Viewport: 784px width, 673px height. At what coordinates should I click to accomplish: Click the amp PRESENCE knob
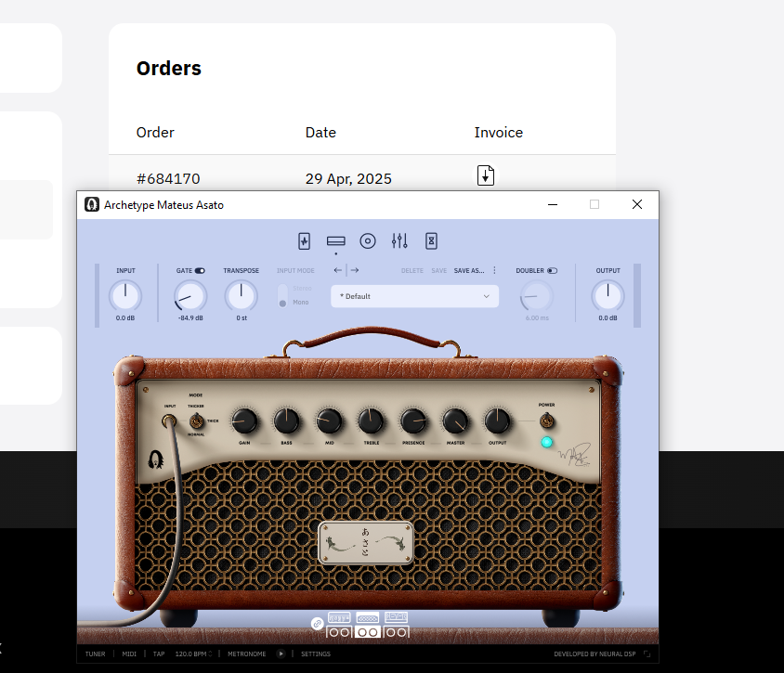pyautogui.click(x=413, y=421)
